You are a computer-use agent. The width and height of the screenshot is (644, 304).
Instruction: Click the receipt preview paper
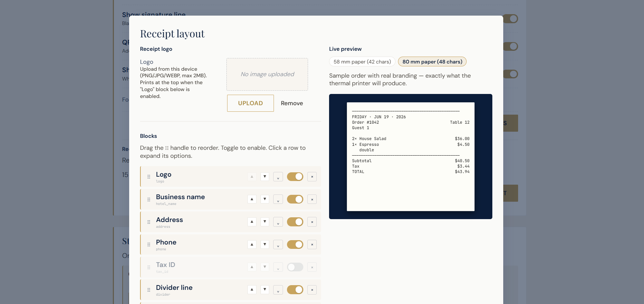coord(411,157)
